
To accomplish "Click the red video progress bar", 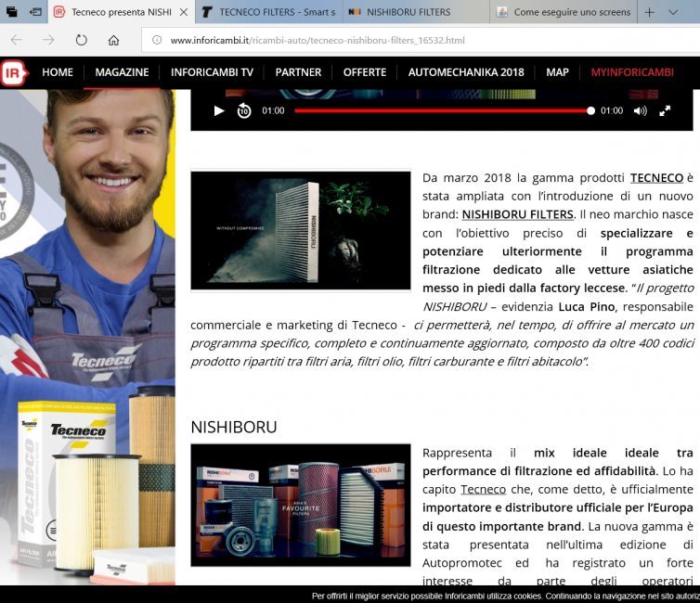I will pyautogui.click(x=445, y=110).
